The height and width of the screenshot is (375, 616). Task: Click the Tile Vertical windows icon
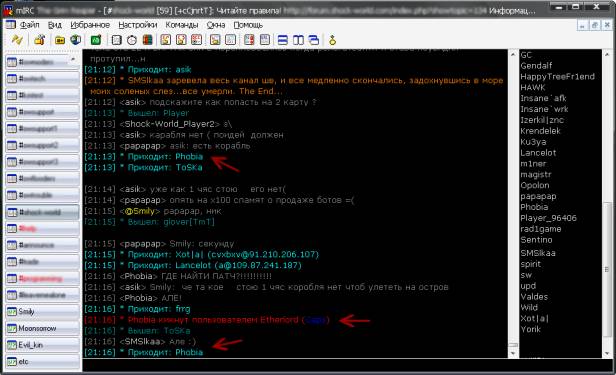pyautogui.click(x=298, y=40)
